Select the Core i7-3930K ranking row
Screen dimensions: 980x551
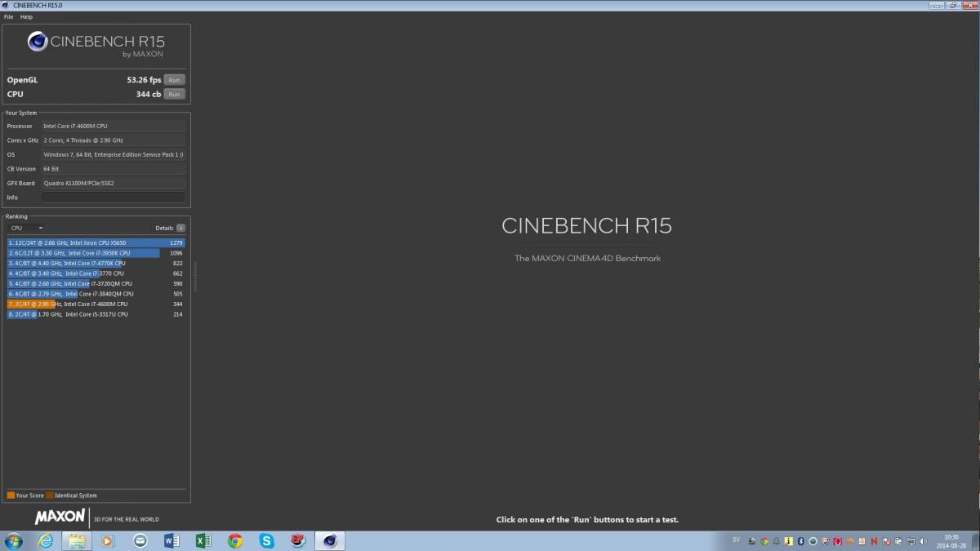(x=96, y=253)
